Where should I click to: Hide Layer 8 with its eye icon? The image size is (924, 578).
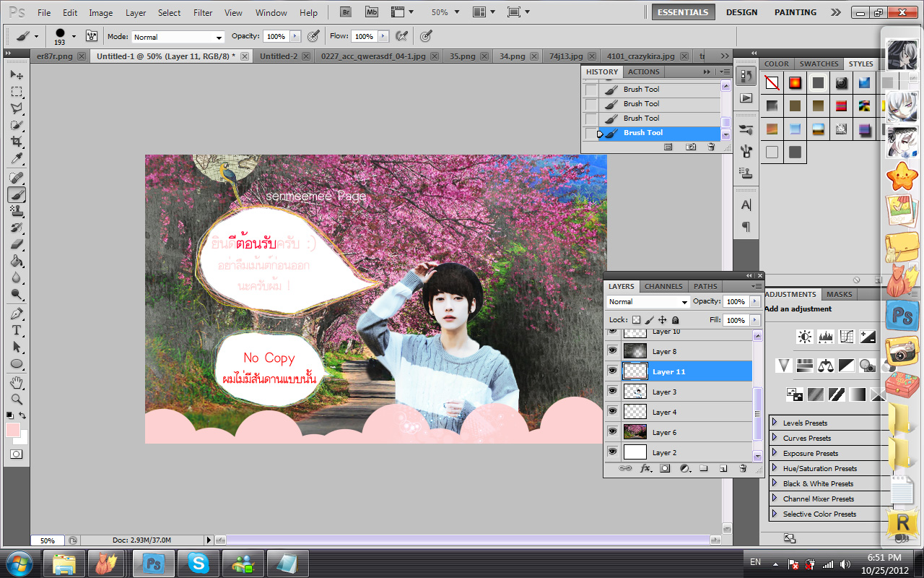[x=613, y=351]
